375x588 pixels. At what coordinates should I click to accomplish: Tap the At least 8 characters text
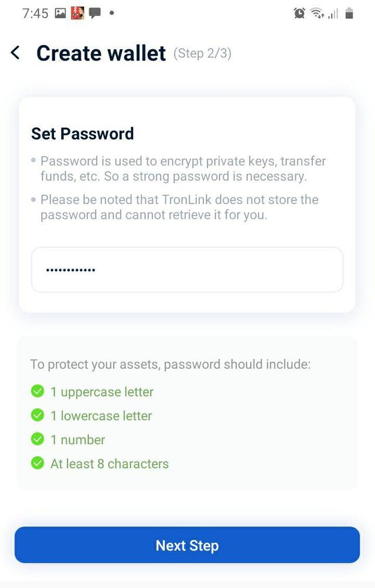[x=110, y=464]
